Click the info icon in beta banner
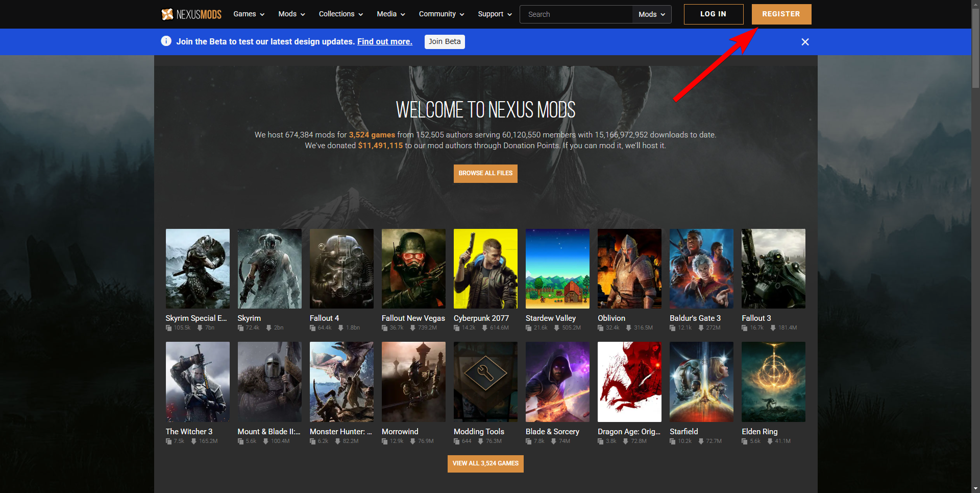The height and width of the screenshot is (493, 980). (166, 41)
